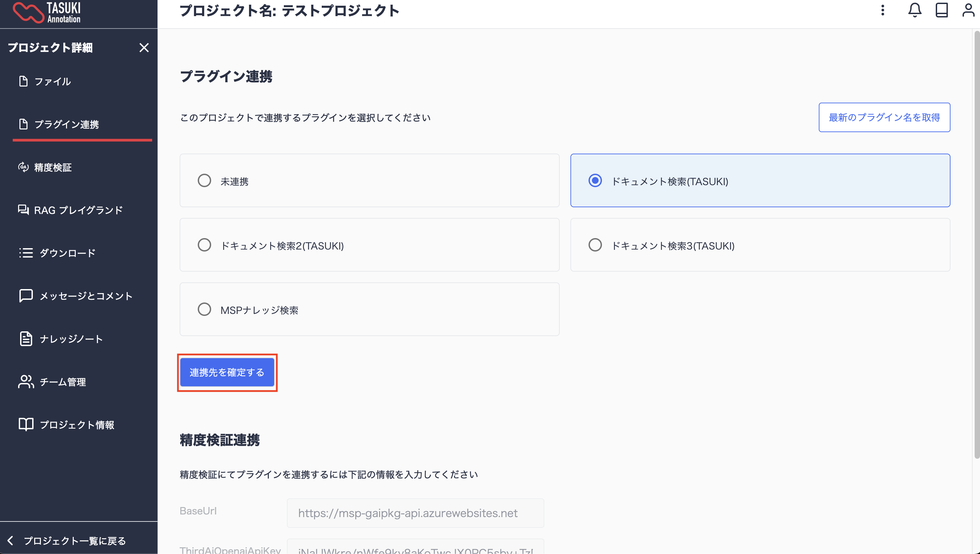
Task: Open the three-dot more options menu
Action: 882,10
